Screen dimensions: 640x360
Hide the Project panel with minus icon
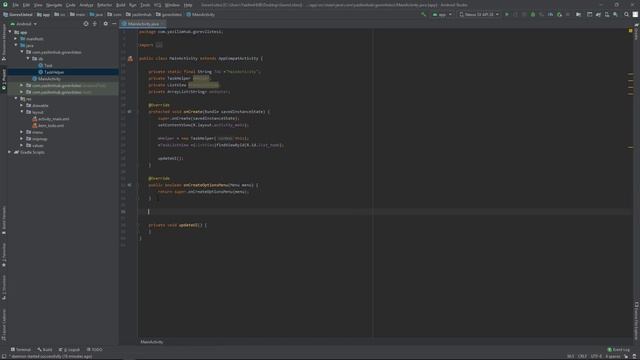(114, 24)
